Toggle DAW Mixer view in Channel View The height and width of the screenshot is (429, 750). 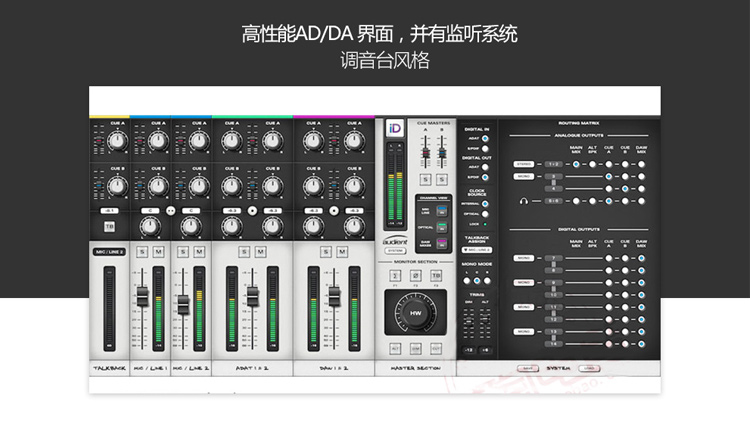tap(442, 243)
